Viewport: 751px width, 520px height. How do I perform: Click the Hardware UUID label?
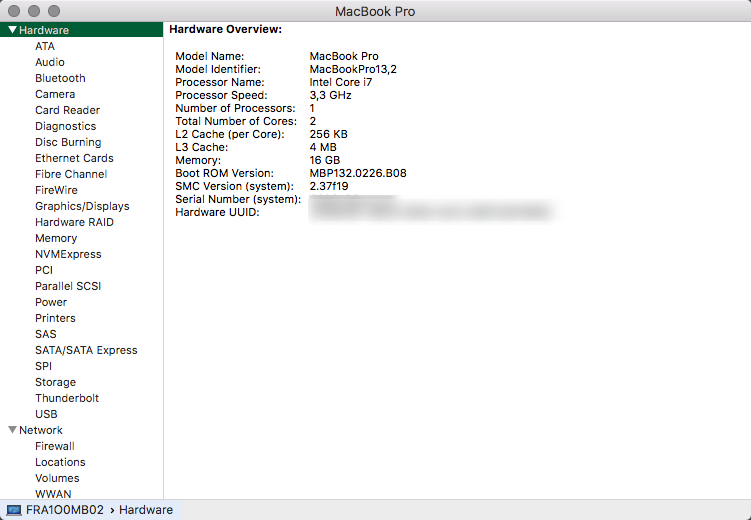tap(217, 212)
